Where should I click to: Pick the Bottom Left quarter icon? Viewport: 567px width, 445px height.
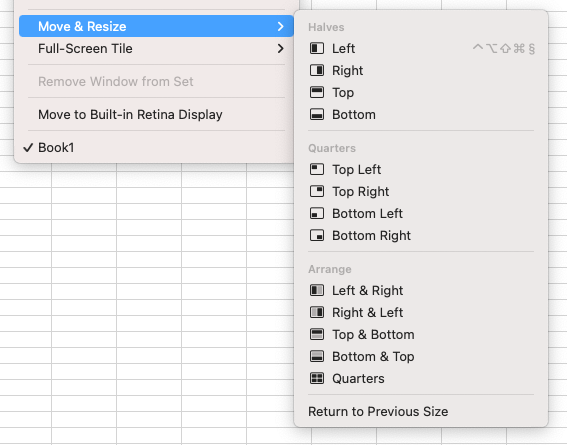pyautogui.click(x=317, y=213)
